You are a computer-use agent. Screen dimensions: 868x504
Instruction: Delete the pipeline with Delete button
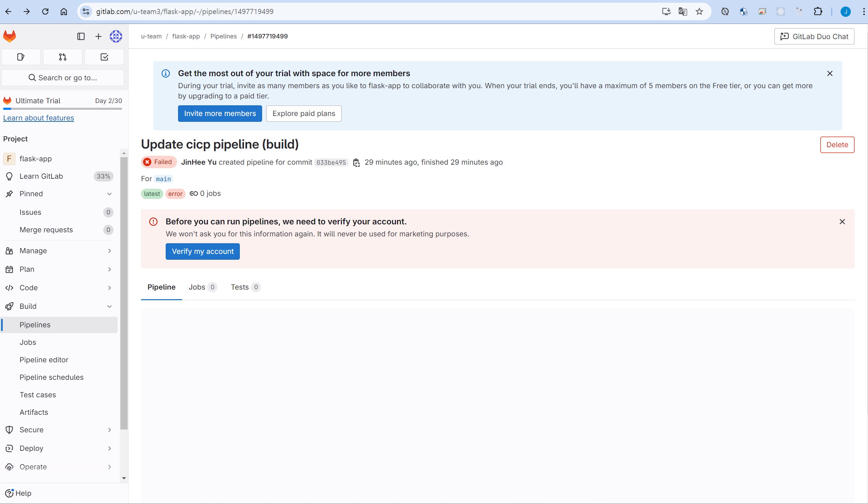point(837,145)
